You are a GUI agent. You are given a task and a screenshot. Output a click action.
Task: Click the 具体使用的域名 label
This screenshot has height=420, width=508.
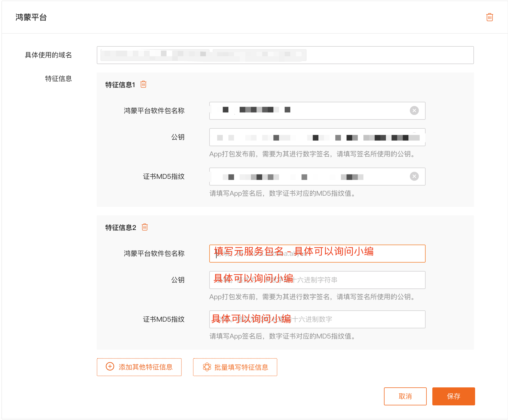click(48, 55)
